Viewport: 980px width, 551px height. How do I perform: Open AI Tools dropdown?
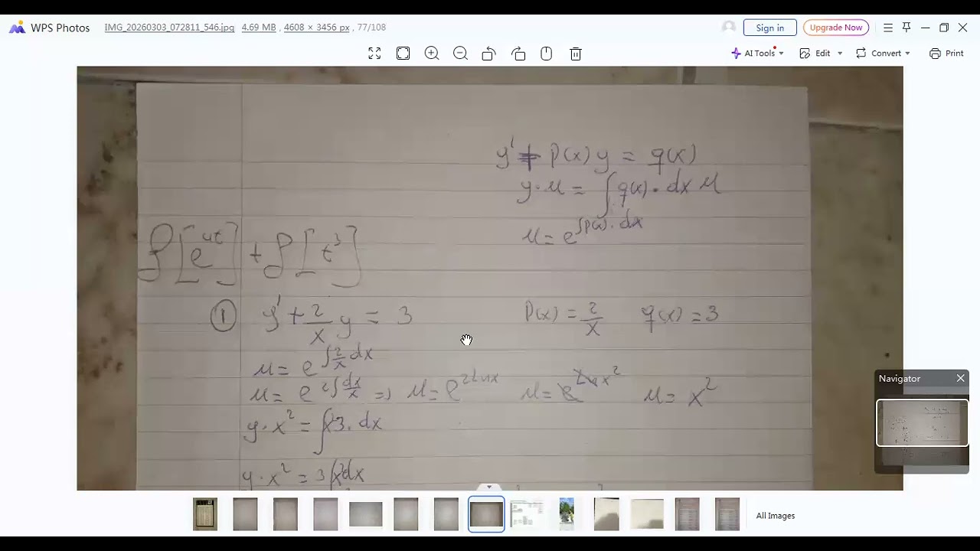pos(757,53)
